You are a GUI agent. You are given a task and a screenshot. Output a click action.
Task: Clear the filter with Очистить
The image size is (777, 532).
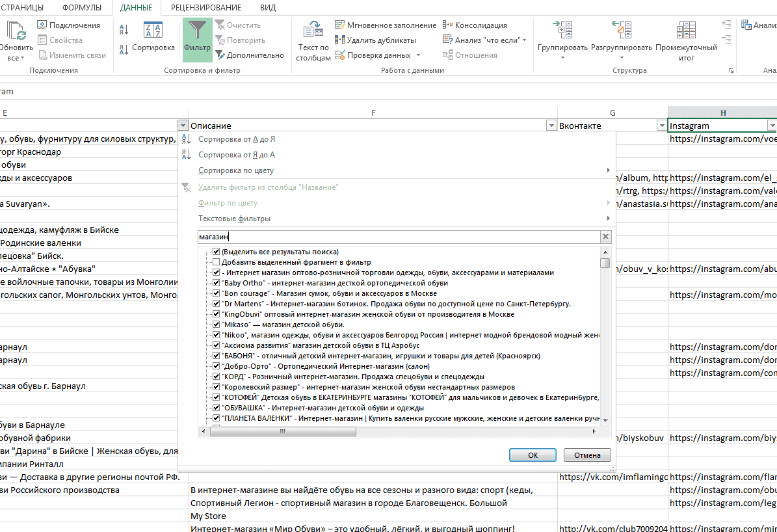pos(238,25)
